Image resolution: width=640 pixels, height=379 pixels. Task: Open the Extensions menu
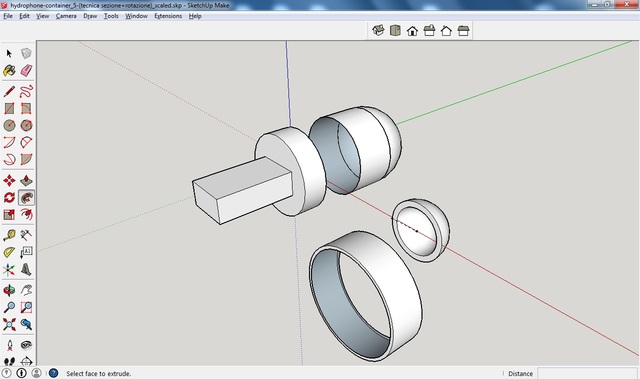[168, 16]
